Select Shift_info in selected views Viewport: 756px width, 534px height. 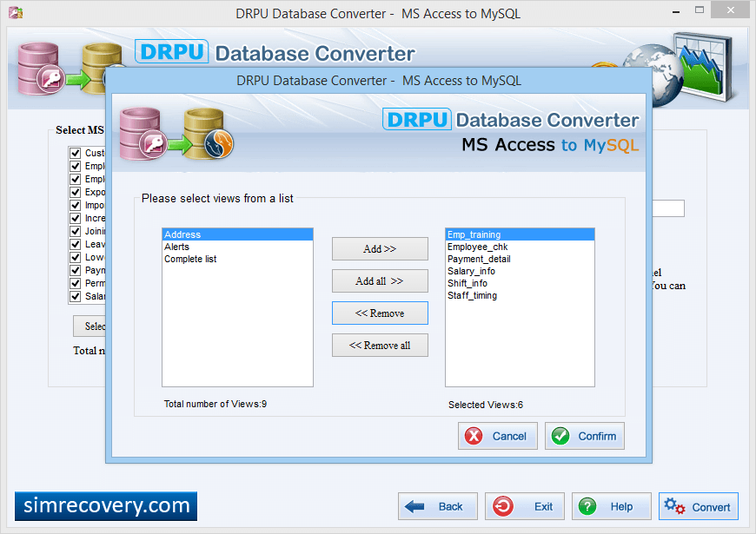pos(520,283)
